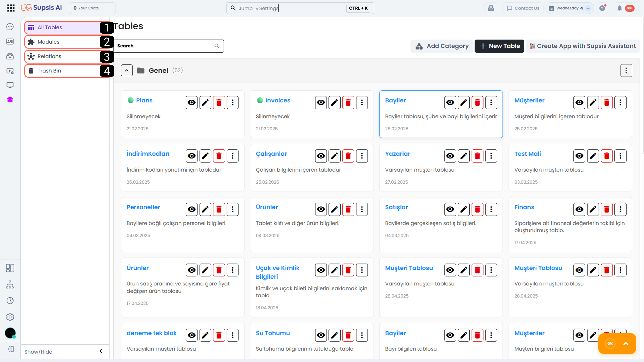Click the Tables search input field
This screenshot has height=362, width=644.
tap(168, 46)
